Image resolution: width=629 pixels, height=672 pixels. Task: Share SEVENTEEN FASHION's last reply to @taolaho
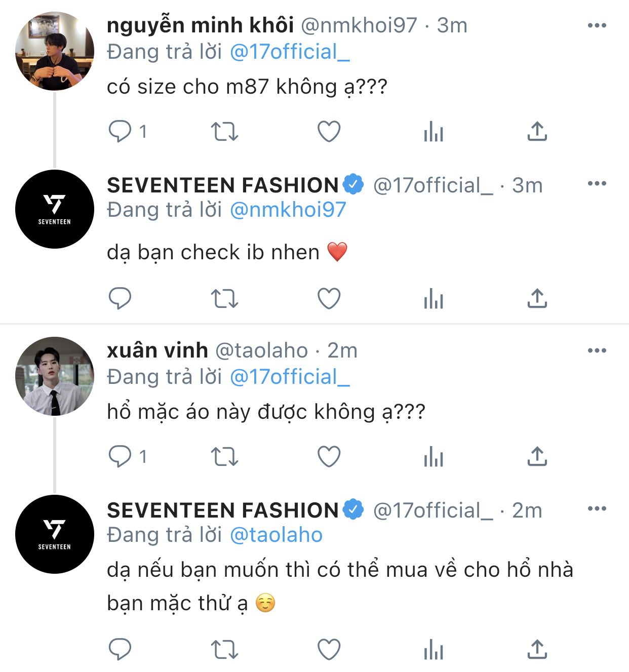coord(537,649)
